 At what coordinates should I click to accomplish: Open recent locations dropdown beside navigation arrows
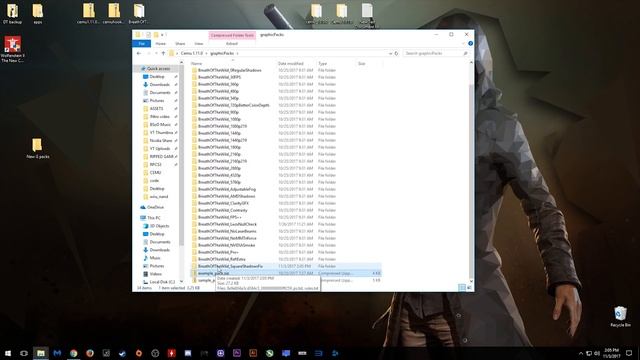[156, 53]
